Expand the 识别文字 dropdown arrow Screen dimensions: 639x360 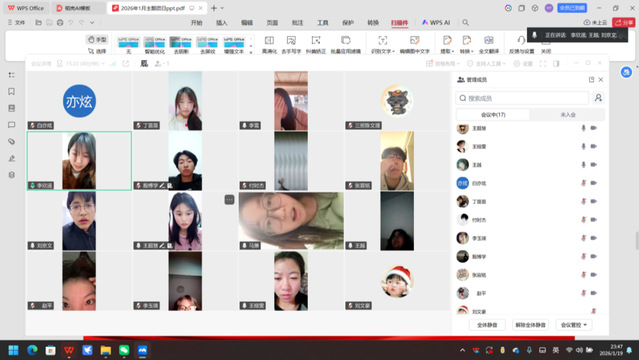click(393, 52)
